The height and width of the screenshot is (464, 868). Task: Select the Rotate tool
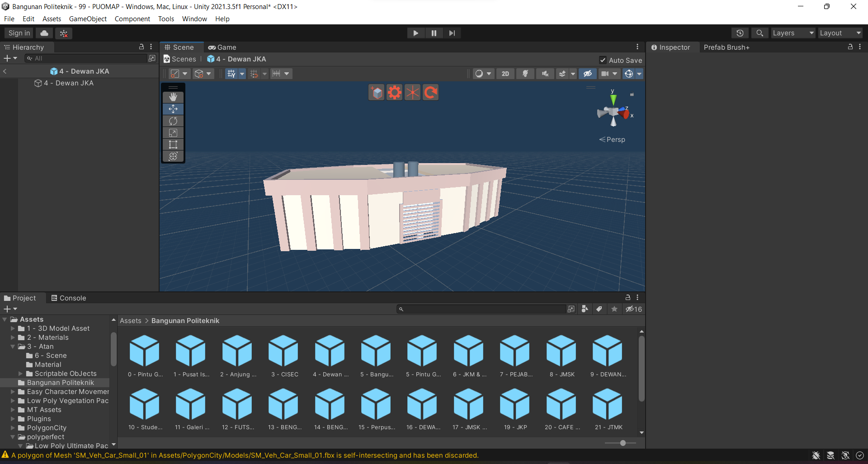(x=173, y=121)
